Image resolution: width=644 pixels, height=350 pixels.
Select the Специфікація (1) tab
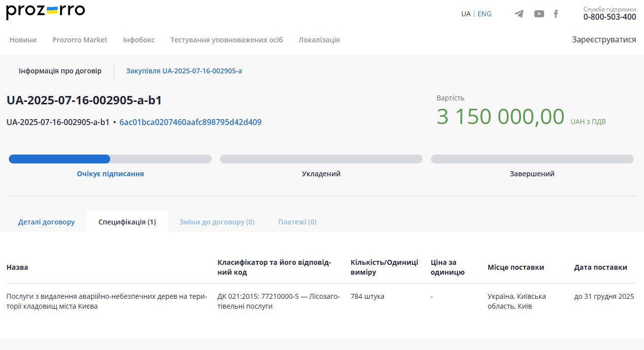tap(127, 222)
